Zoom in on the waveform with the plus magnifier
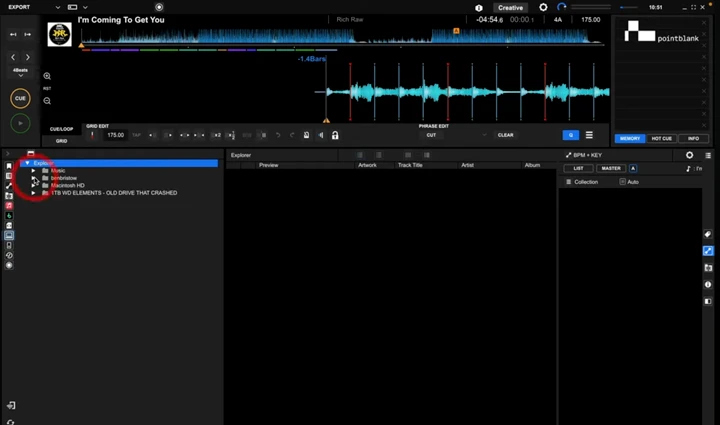This screenshot has height=425, width=720. point(47,76)
